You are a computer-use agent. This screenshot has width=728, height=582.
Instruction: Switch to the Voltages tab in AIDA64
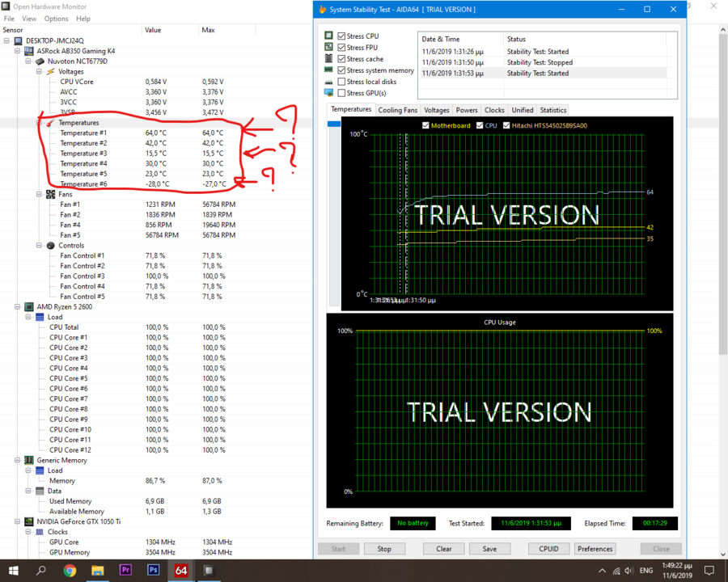point(437,110)
